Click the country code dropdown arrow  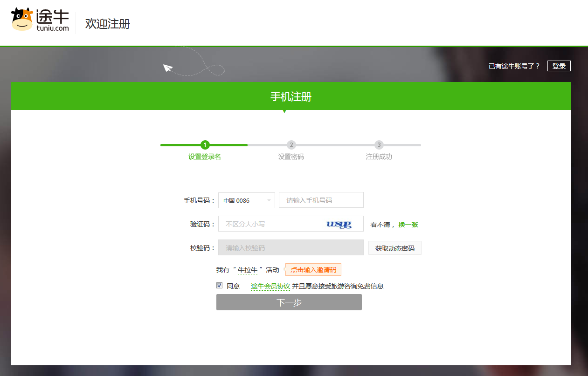click(x=269, y=201)
